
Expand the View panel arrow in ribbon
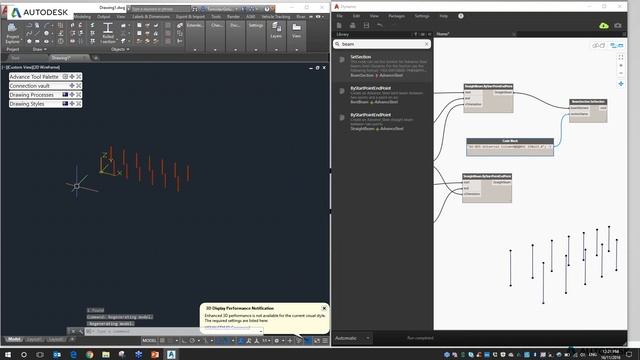pyautogui.click(x=297, y=50)
